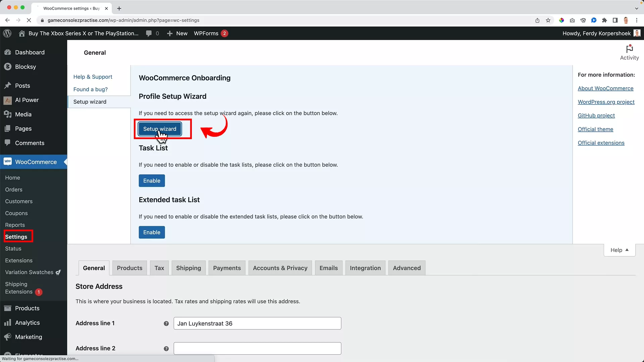Image resolution: width=644 pixels, height=362 pixels.
Task: Click the color wheel extension in Chrome toolbar
Action: (x=561, y=20)
